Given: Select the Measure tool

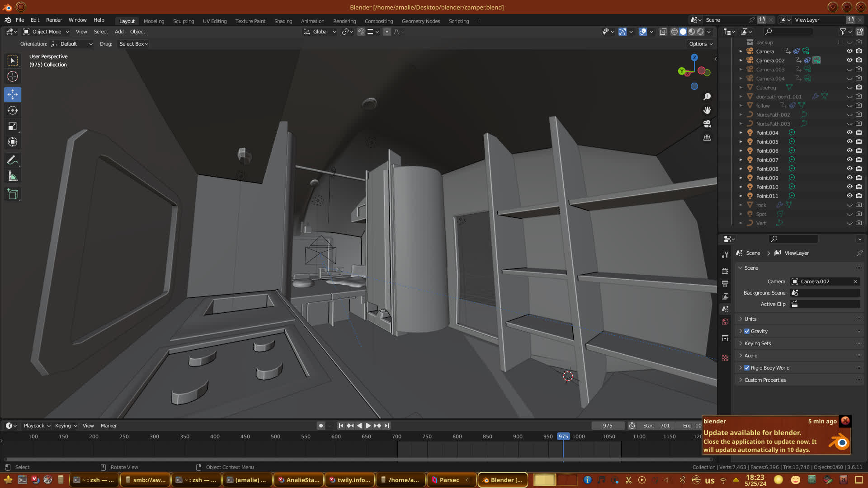Looking at the screenshot, I should (13, 177).
